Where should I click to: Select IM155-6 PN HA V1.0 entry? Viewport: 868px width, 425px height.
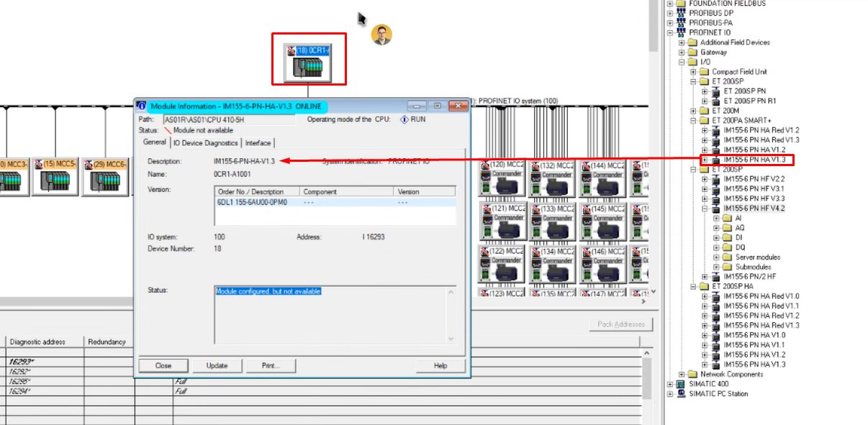tap(754, 335)
